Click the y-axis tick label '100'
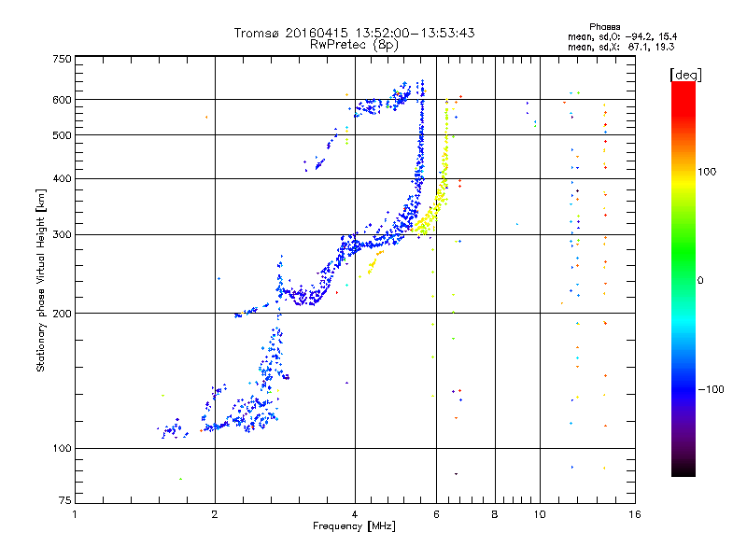Viewport: 747px width, 560px height. click(x=62, y=448)
